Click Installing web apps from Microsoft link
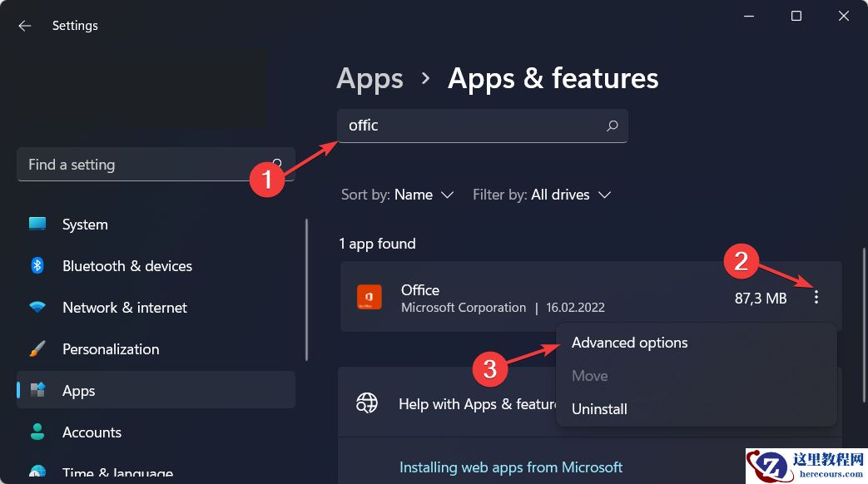Image resolution: width=868 pixels, height=484 pixels. point(512,467)
